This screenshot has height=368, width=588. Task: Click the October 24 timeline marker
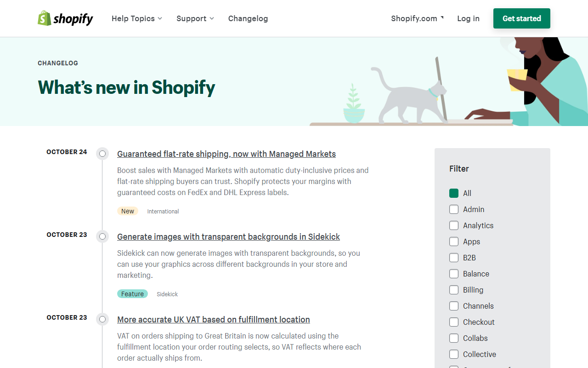click(102, 154)
